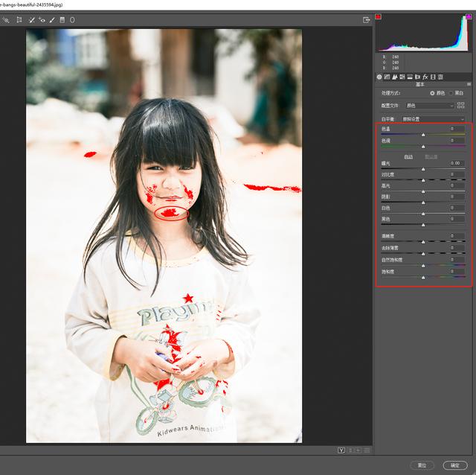Click the girl's photo preview

point(164,236)
